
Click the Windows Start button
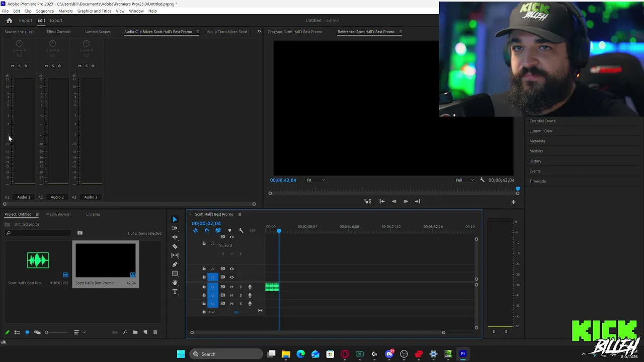pyautogui.click(x=181, y=354)
